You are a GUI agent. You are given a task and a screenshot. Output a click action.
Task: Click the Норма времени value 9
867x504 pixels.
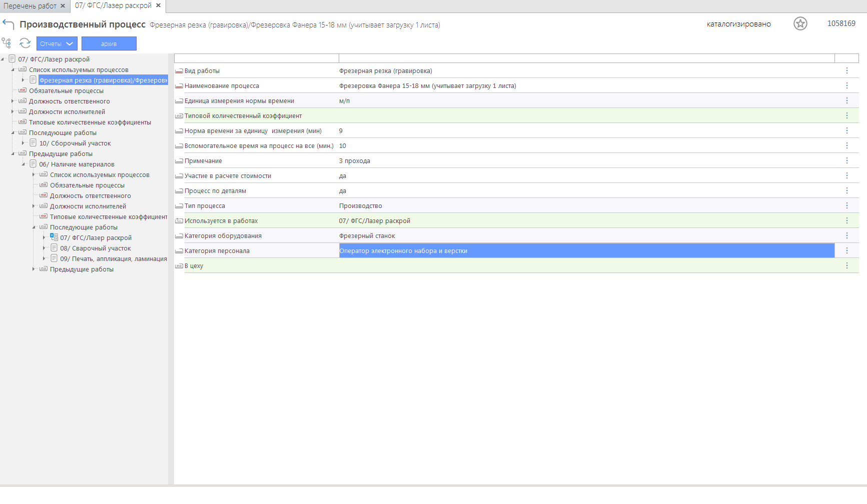pyautogui.click(x=341, y=131)
